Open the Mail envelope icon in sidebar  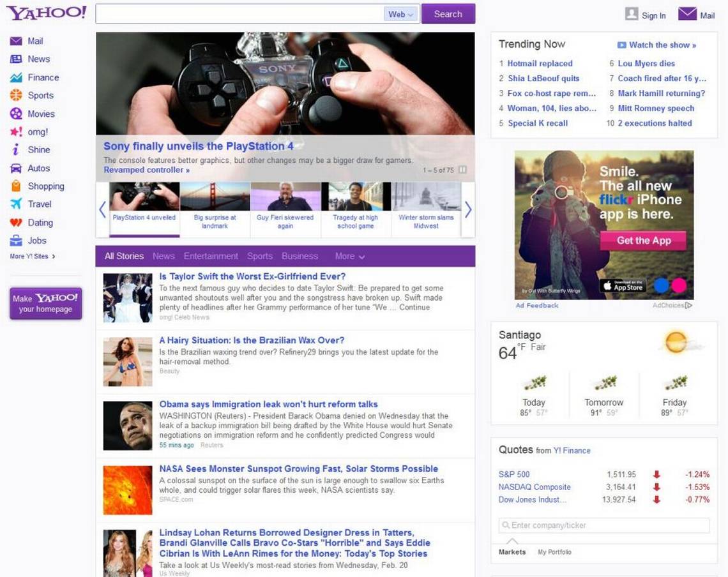16,41
